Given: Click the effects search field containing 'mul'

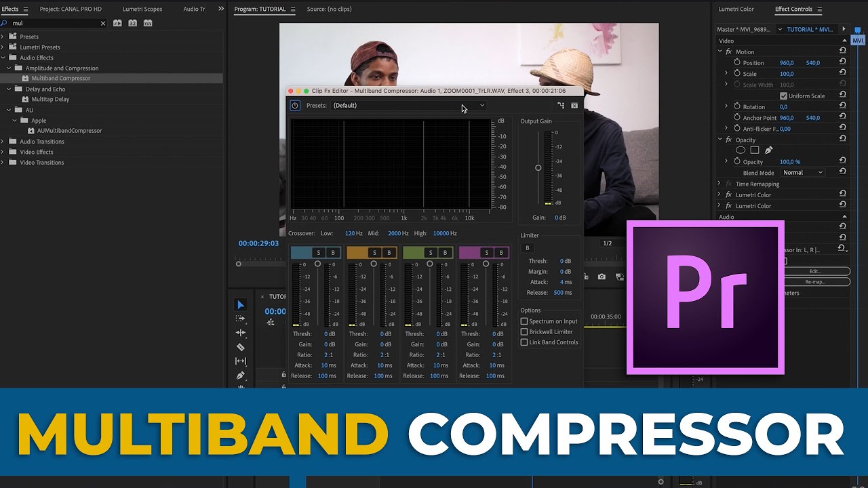Looking at the screenshot, I should tap(53, 23).
